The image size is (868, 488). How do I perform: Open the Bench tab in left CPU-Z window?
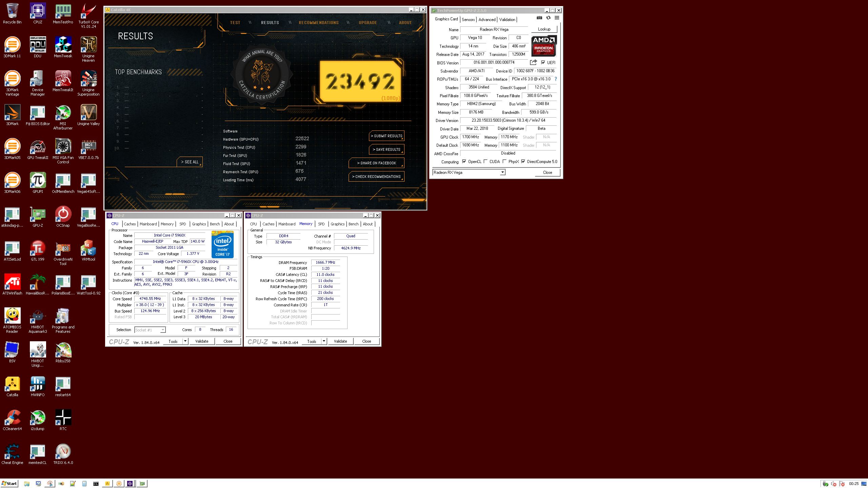(215, 224)
